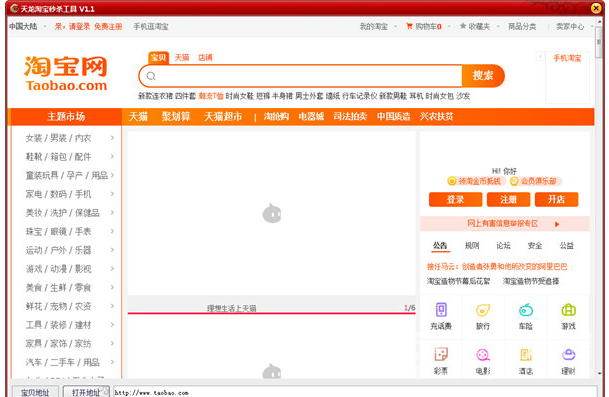Open the 安全 security tab
The height and width of the screenshot is (397, 609).
tap(535, 246)
